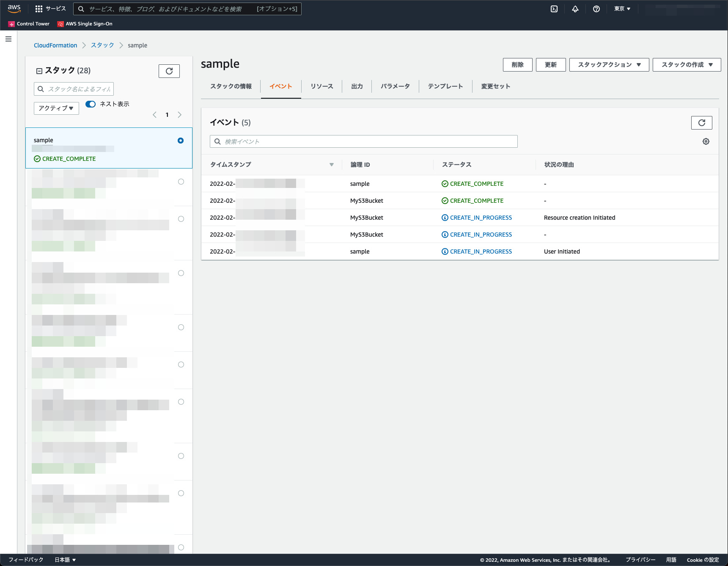Open the アクティブ filter dropdown
The height and width of the screenshot is (566, 728).
coord(56,108)
